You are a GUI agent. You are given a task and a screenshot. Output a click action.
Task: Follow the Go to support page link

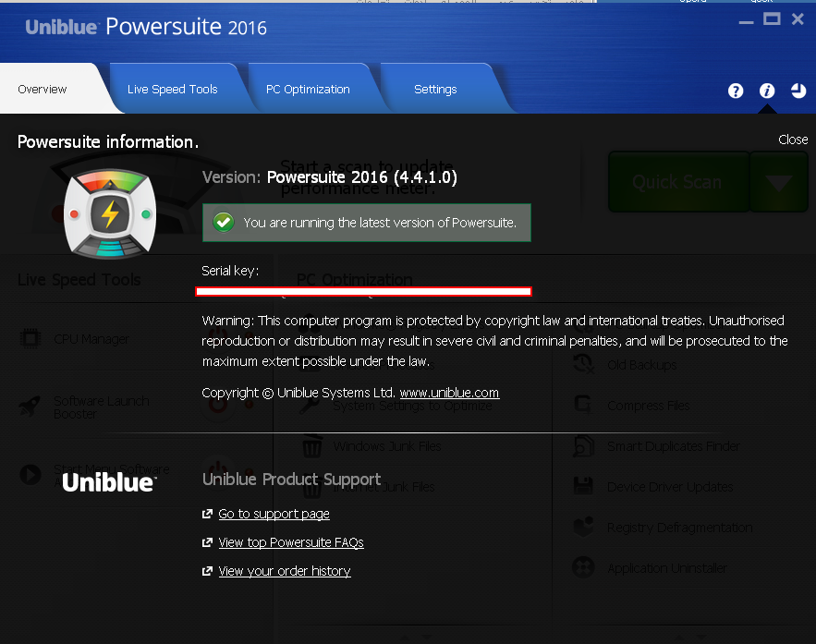(x=274, y=514)
